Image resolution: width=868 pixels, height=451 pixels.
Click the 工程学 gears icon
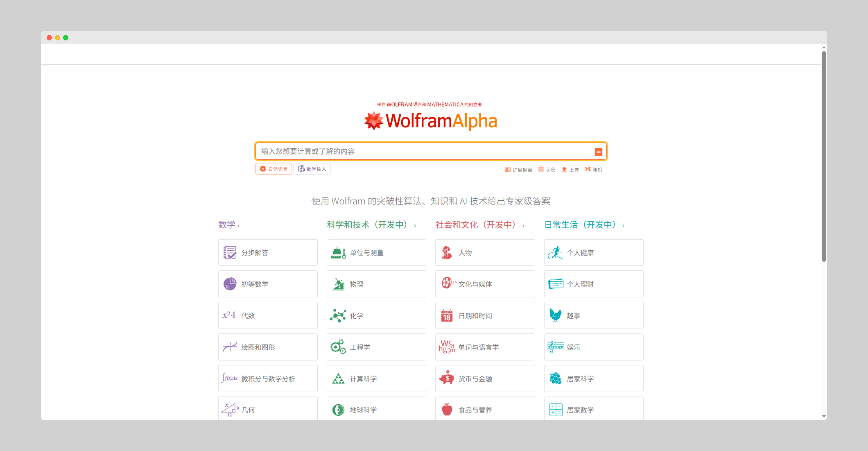pyautogui.click(x=338, y=347)
